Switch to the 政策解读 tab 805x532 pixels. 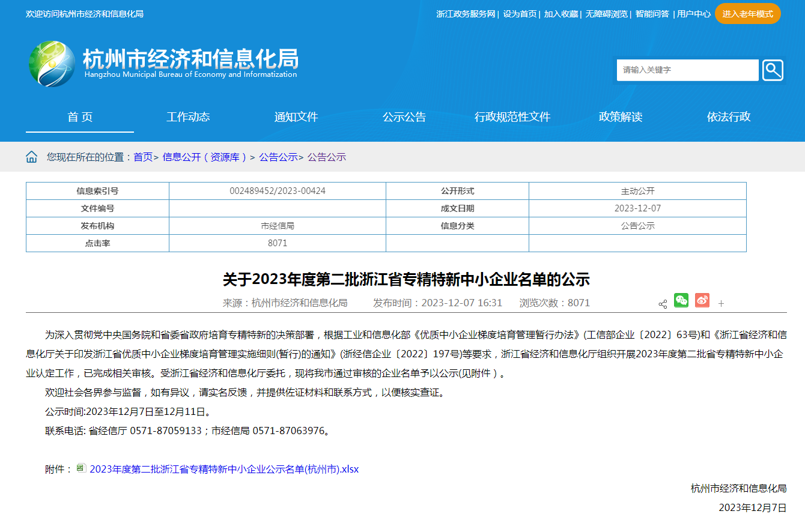click(x=621, y=117)
